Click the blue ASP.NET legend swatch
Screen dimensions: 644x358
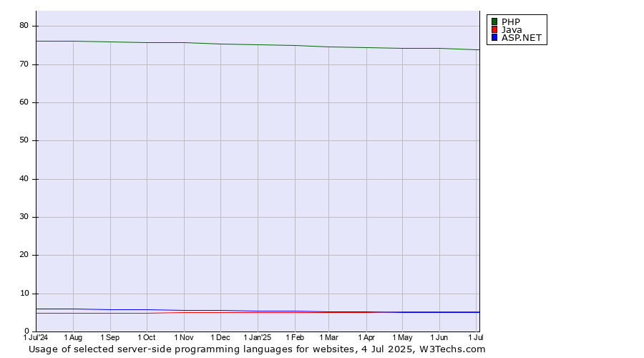click(494, 37)
